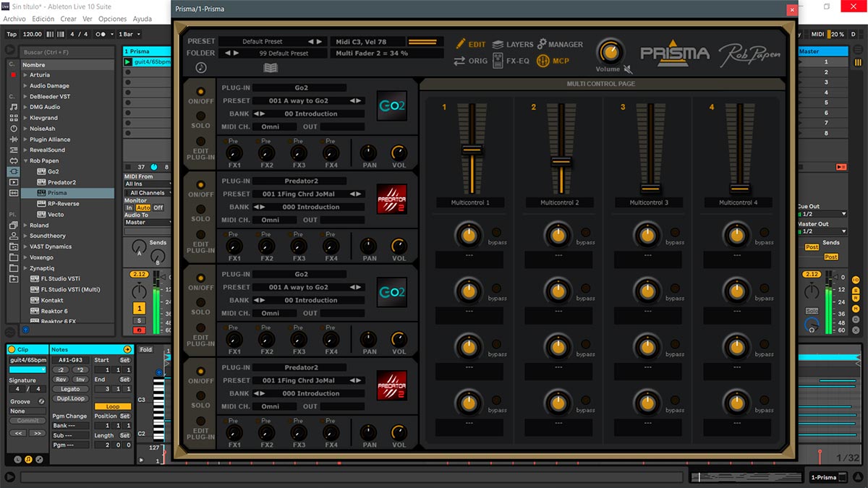Click the Rev button in Notes
868x488 pixels.
[x=61, y=380]
